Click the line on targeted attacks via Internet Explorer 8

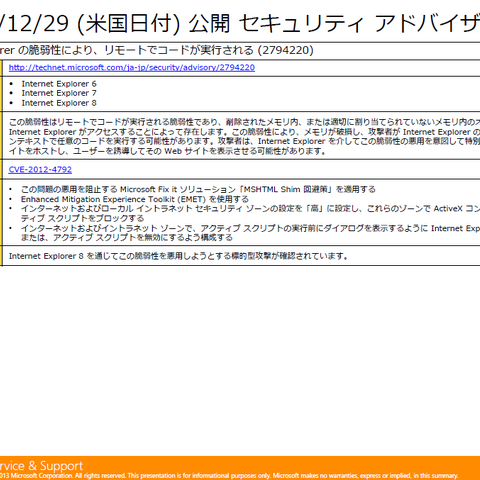tap(179, 256)
